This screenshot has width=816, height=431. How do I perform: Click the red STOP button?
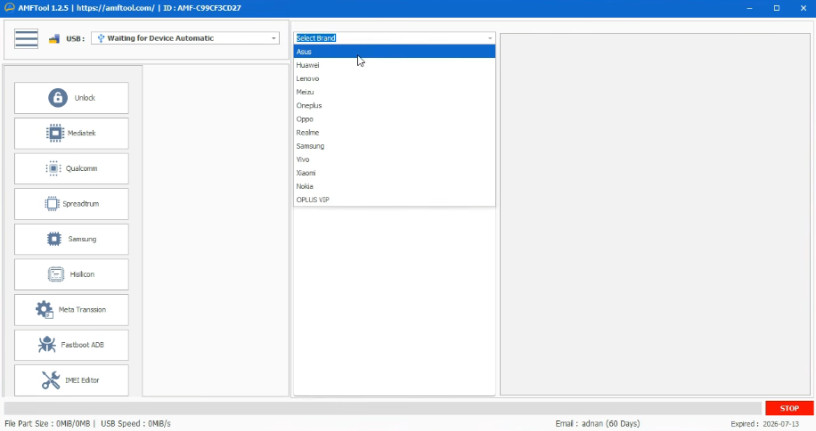789,408
